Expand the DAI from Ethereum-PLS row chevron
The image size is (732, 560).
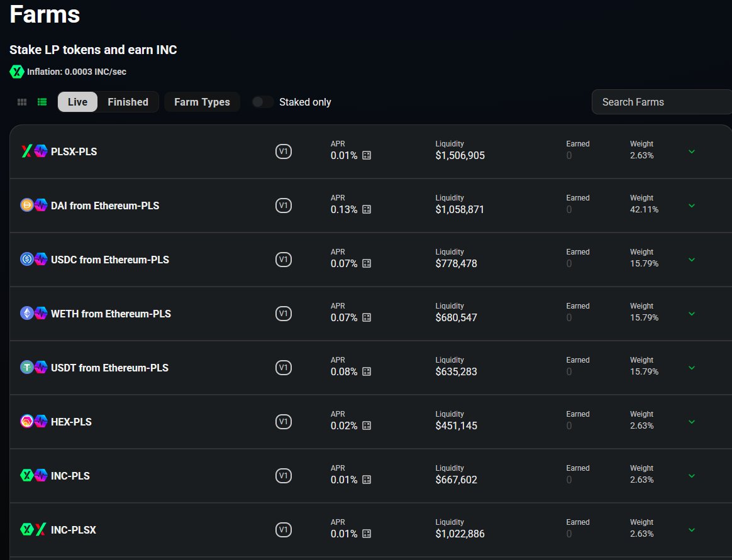(x=692, y=206)
